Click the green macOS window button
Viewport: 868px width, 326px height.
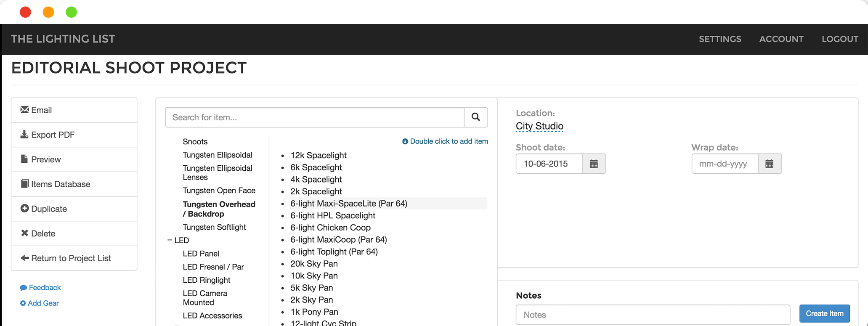point(72,12)
